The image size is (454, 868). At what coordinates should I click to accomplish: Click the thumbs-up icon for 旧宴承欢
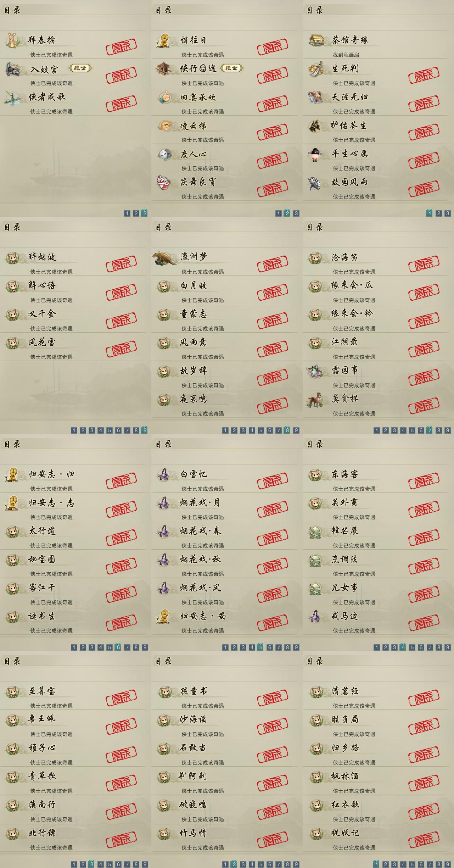(x=164, y=97)
